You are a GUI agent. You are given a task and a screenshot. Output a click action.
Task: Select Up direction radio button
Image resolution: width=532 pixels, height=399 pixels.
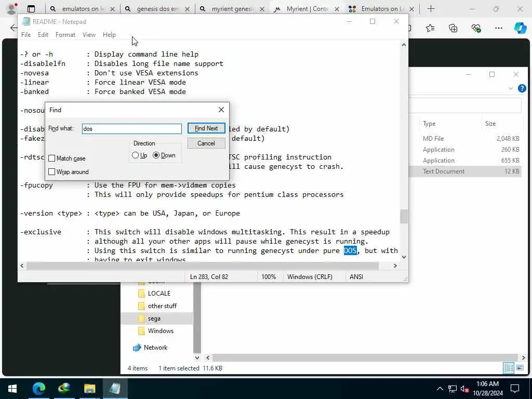(136, 155)
